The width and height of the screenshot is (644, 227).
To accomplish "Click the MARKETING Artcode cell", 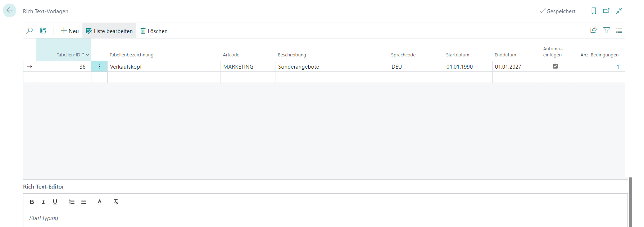I will point(248,66).
